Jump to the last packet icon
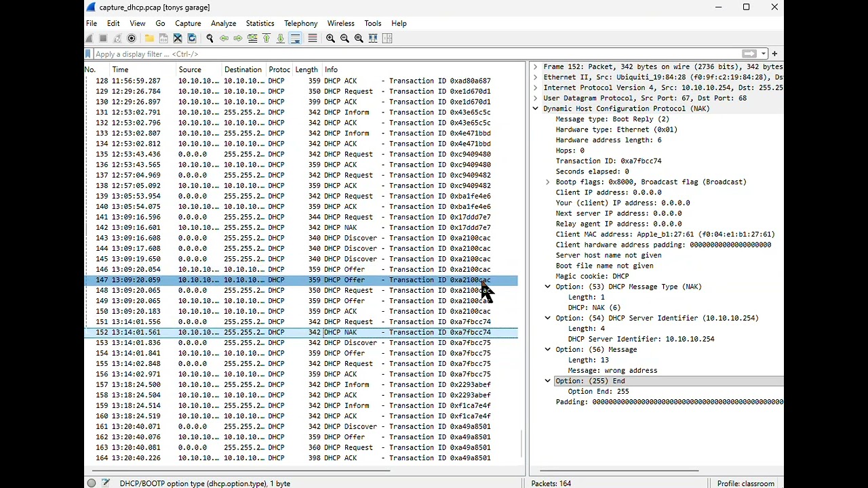 281,39
